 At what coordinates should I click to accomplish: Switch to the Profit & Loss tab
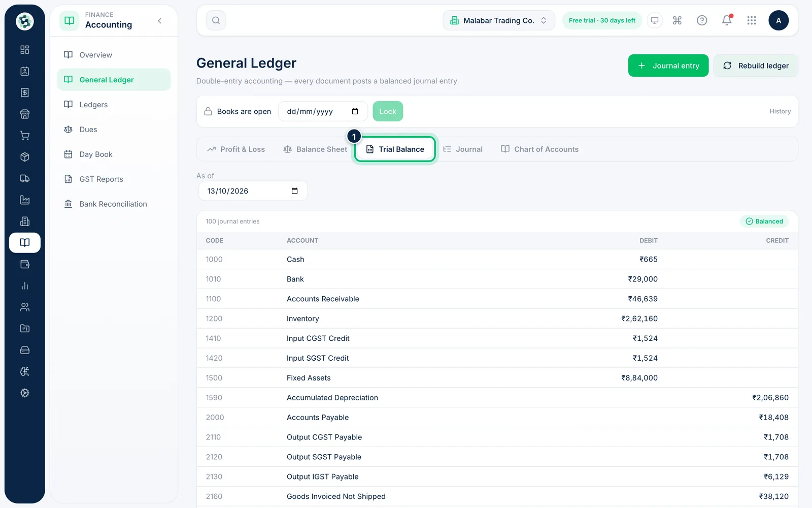pos(236,149)
